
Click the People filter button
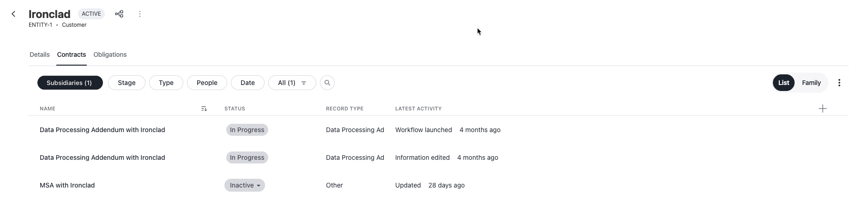click(207, 83)
